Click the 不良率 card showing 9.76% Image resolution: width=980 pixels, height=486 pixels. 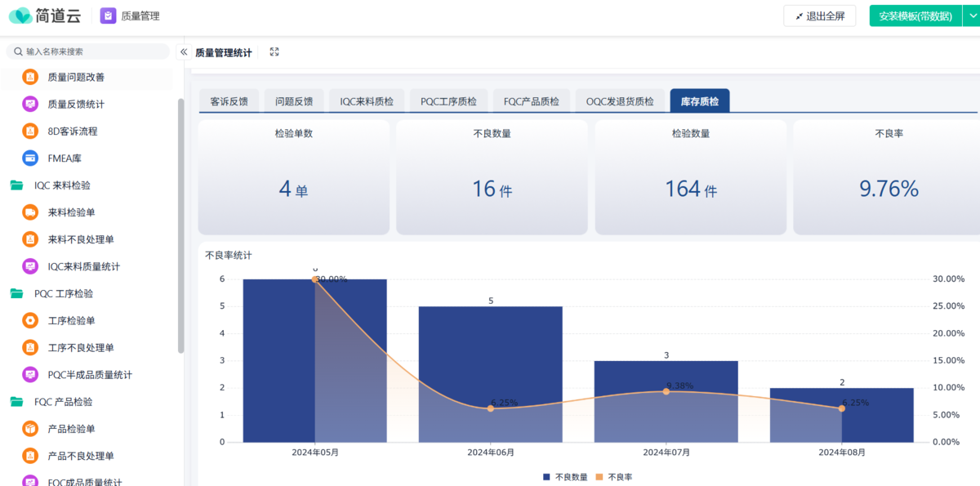point(887,177)
